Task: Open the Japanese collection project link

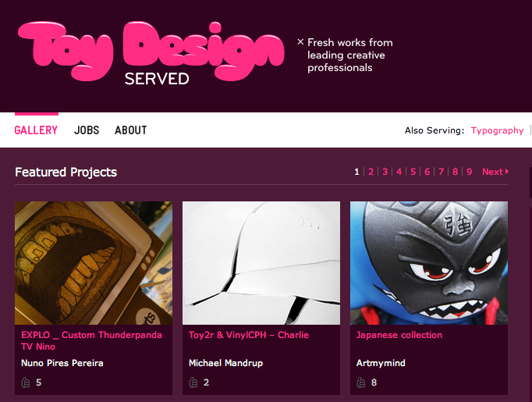Action: point(399,335)
